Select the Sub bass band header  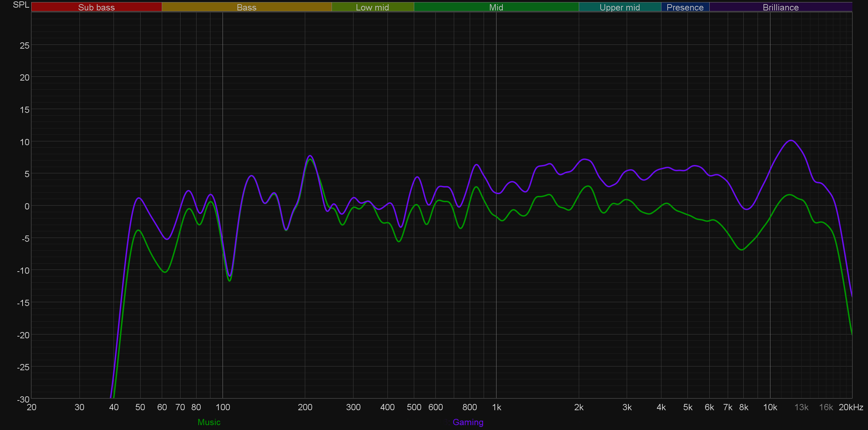pos(96,7)
